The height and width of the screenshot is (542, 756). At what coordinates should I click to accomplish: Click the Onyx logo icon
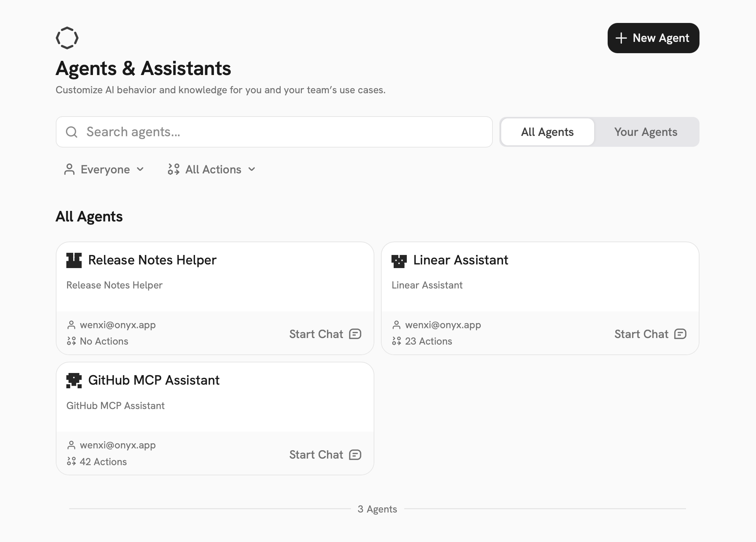(x=67, y=38)
